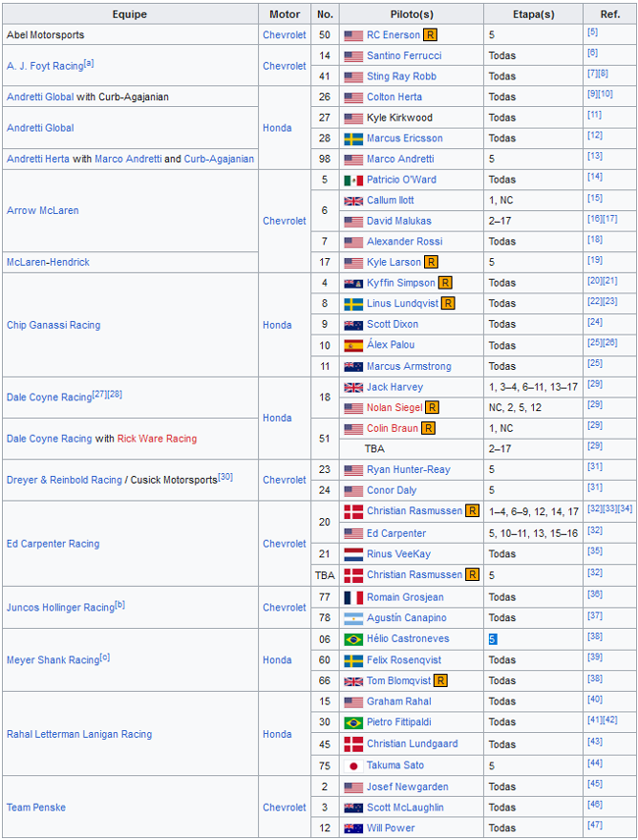Click the rookie R badge next to Nolan Siegel

[x=432, y=407]
